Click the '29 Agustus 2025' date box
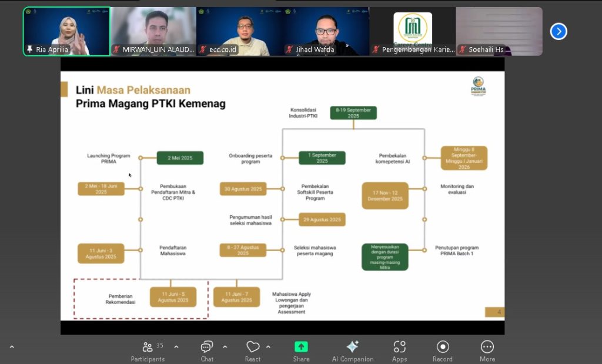This screenshot has width=602, height=364. point(322,219)
